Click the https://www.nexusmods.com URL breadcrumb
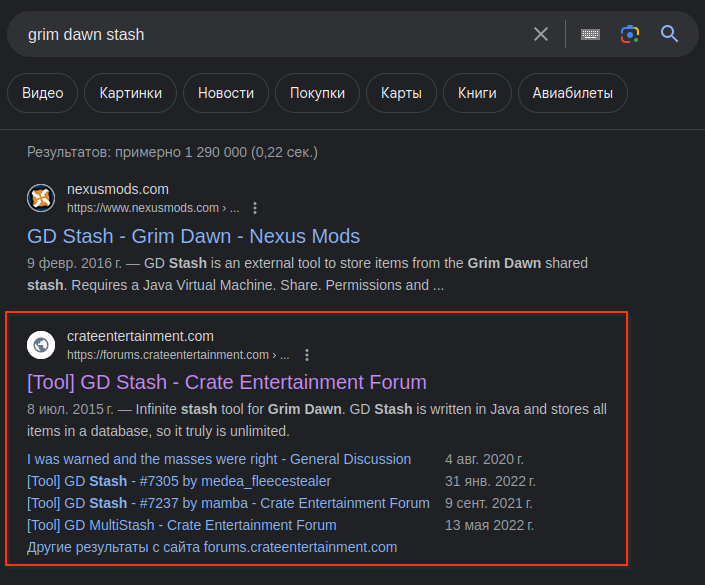Viewport: 705px width, 585px height. click(x=153, y=208)
